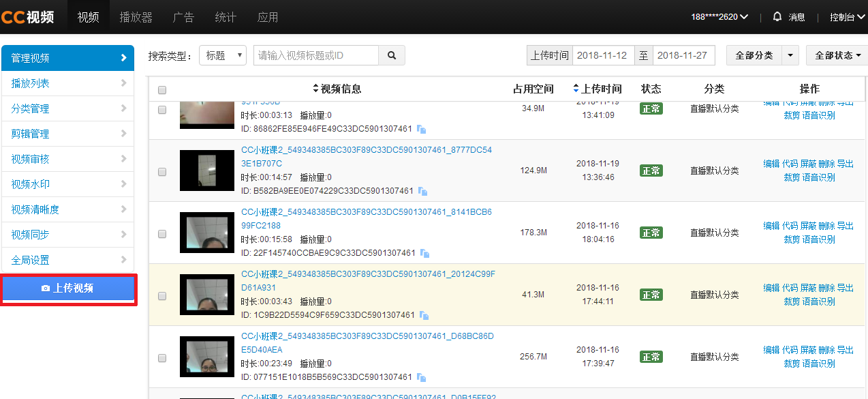Click the 上传视频 button
Screen dimensions: 868x399
click(68, 289)
